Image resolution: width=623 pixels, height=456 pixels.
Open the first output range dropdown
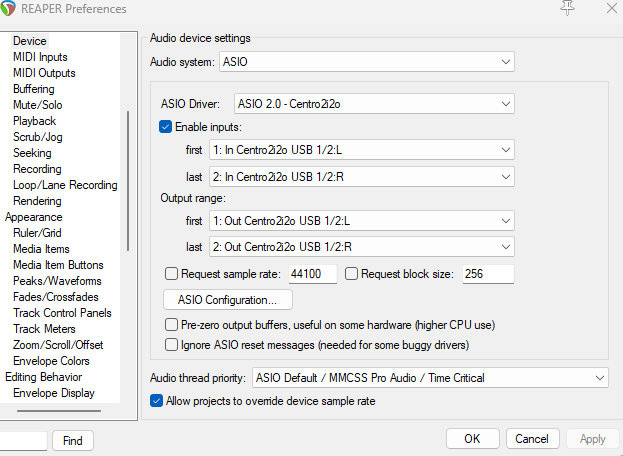[x=362, y=220]
